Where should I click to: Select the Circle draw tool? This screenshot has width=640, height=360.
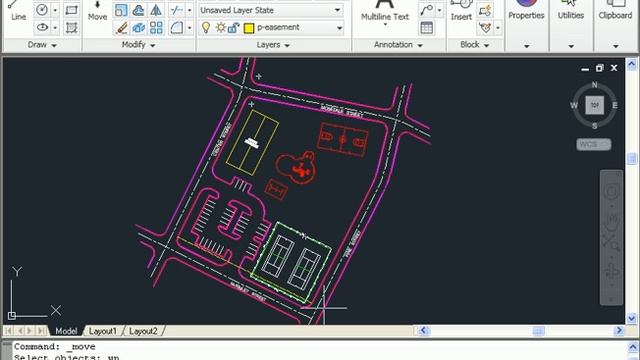42,10
